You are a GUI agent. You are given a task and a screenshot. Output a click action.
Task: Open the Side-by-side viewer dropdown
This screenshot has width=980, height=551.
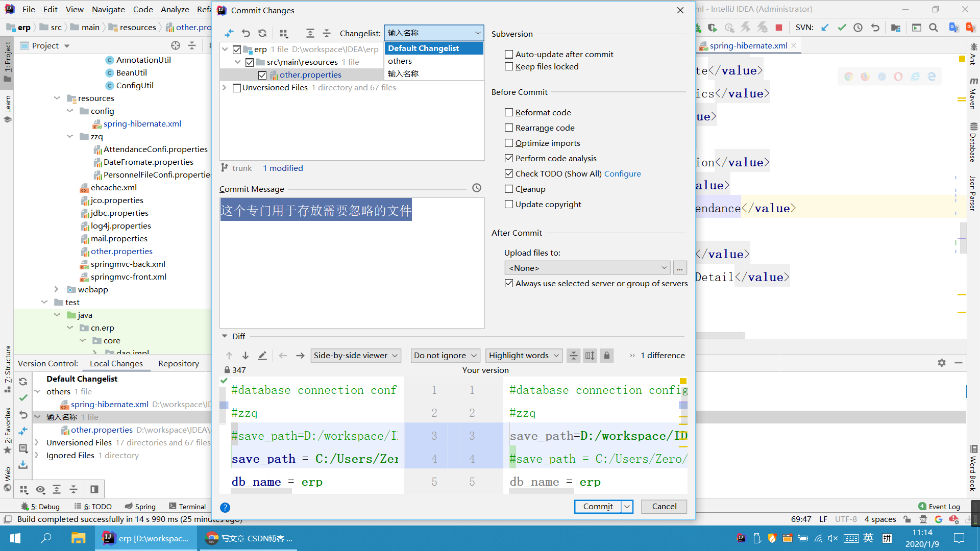tap(356, 356)
